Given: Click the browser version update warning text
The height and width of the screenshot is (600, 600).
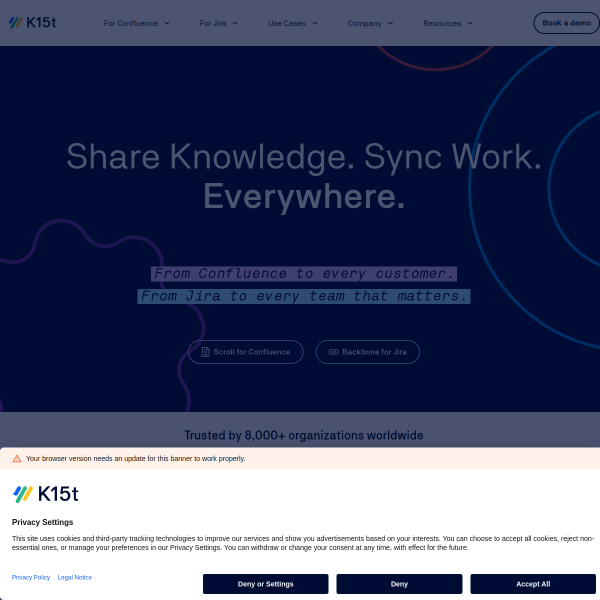Looking at the screenshot, I should [x=135, y=458].
